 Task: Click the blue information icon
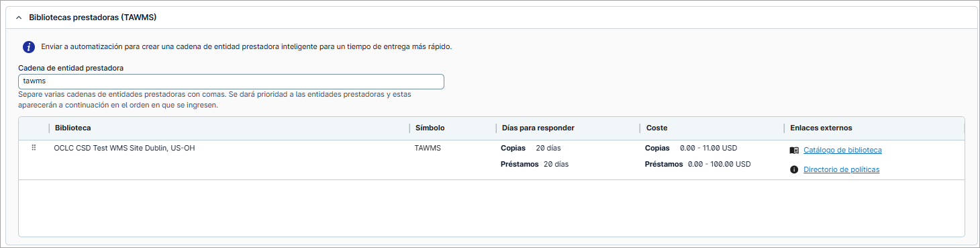pos(29,47)
